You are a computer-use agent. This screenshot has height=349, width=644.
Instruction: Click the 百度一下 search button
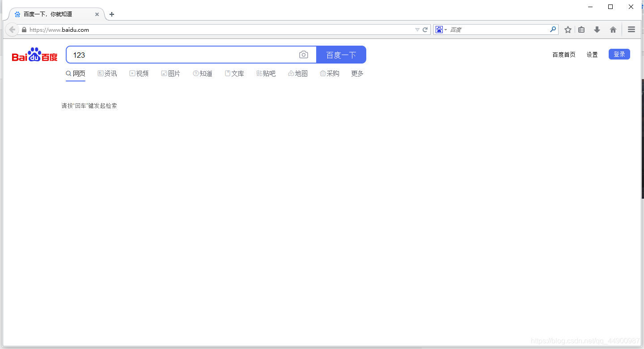tap(341, 55)
